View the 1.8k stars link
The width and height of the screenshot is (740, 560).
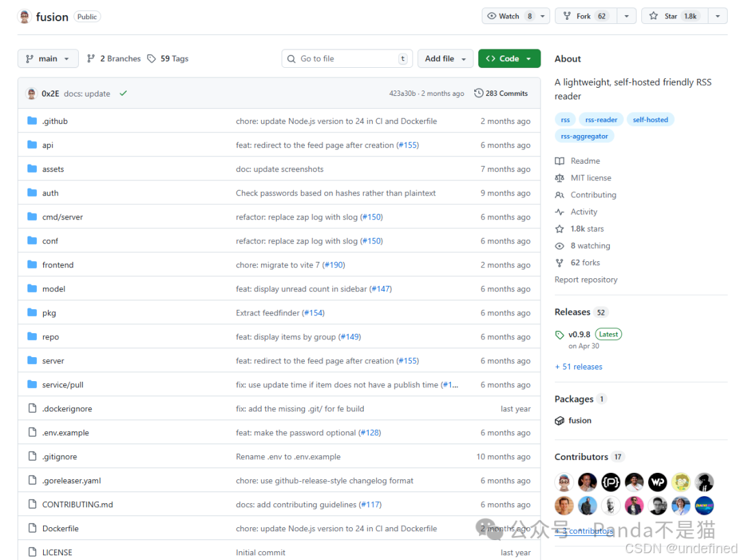pos(580,229)
